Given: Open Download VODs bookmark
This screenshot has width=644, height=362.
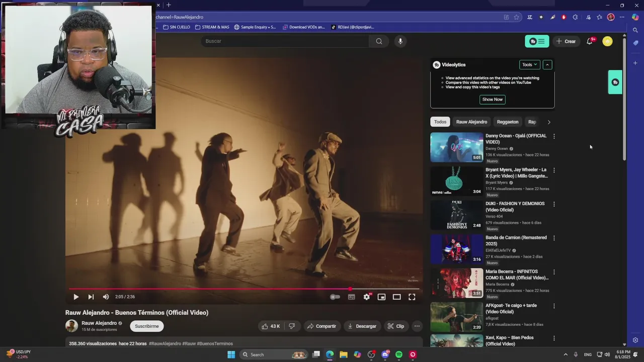Looking at the screenshot, I should pos(304,27).
